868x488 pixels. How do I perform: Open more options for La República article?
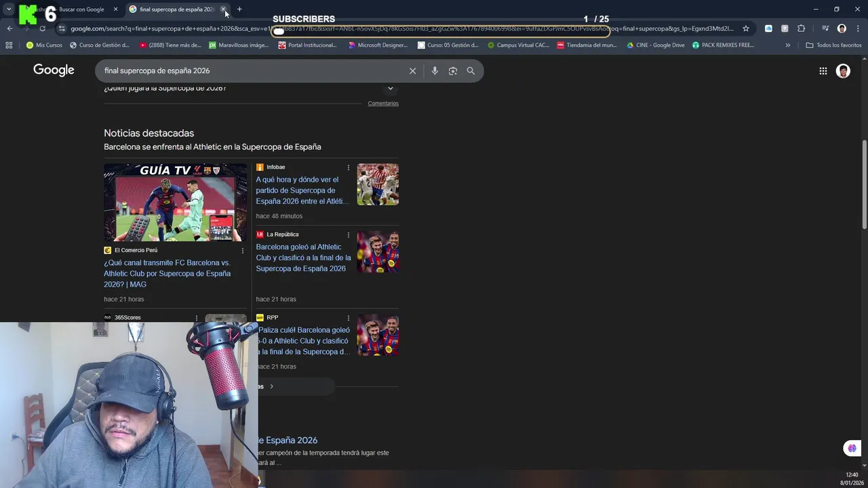(x=349, y=235)
